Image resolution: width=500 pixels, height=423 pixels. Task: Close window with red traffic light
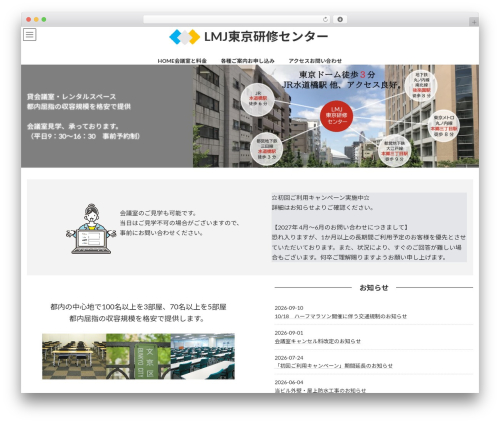click(x=29, y=20)
